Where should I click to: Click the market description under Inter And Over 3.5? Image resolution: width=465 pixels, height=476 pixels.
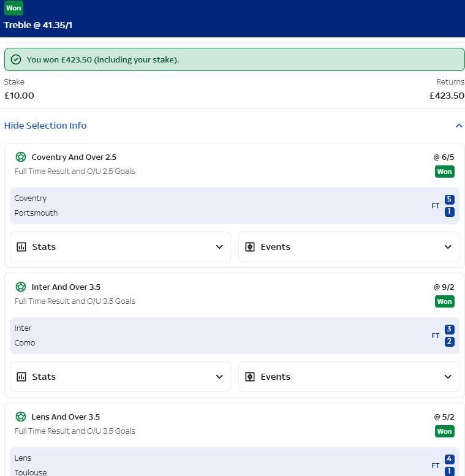(x=75, y=301)
